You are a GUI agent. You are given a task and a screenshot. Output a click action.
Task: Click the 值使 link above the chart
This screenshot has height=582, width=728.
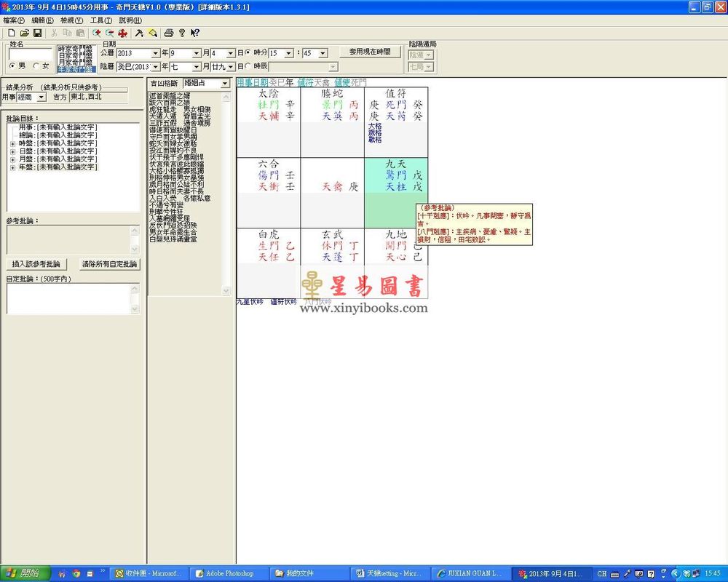pyautogui.click(x=343, y=82)
